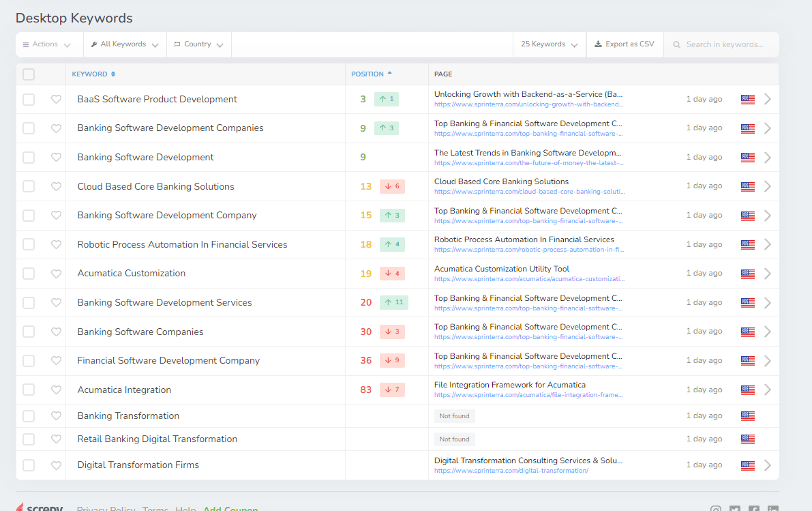This screenshot has height=511, width=812.
Task: Click the PAGE column header
Action: [442, 74]
